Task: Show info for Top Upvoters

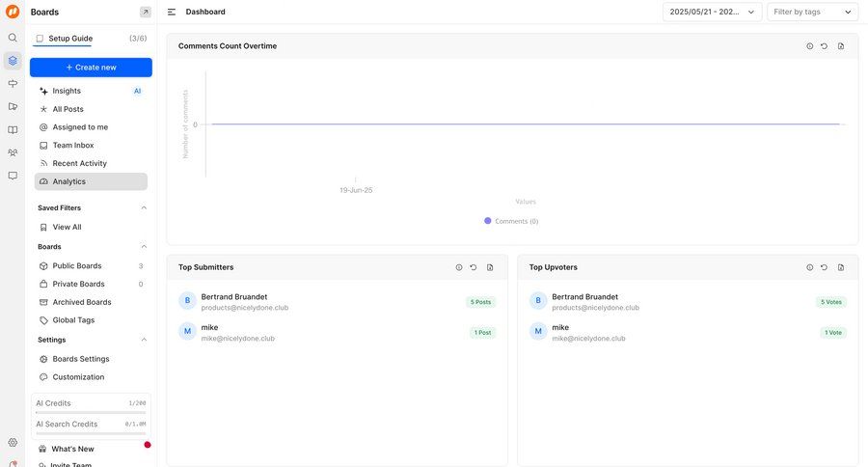Action: [810, 267]
